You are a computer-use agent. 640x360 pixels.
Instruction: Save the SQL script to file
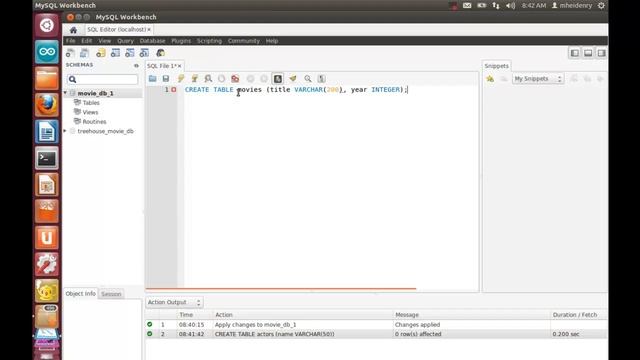click(166, 78)
